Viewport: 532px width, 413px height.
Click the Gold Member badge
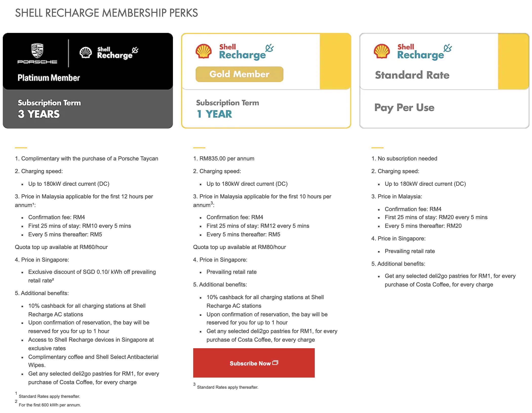click(x=239, y=74)
